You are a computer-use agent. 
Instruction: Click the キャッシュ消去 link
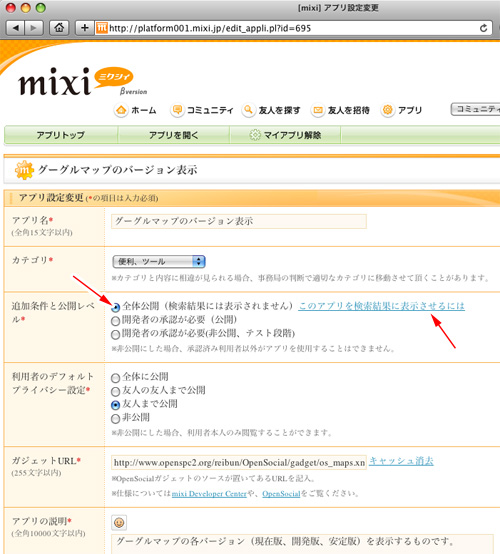click(x=401, y=461)
